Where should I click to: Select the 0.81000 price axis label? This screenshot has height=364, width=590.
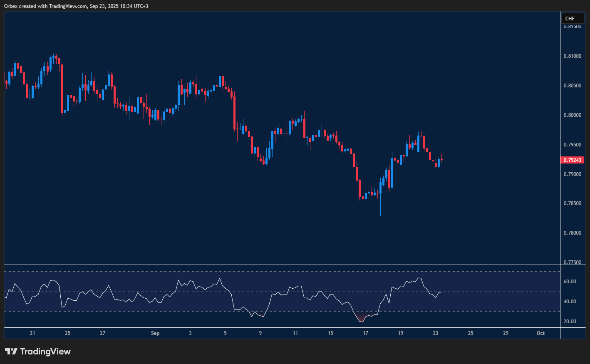click(573, 56)
